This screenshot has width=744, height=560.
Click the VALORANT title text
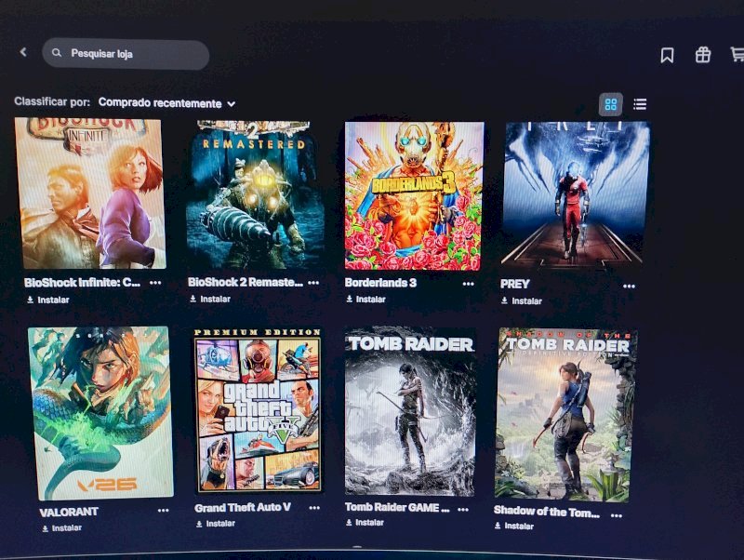[69, 512]
